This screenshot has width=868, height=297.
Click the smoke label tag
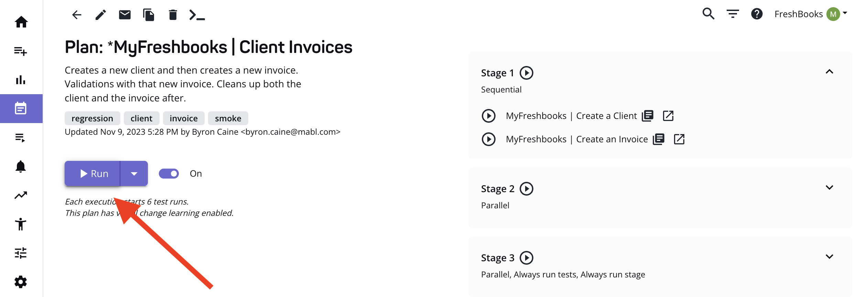coord(228,118)
